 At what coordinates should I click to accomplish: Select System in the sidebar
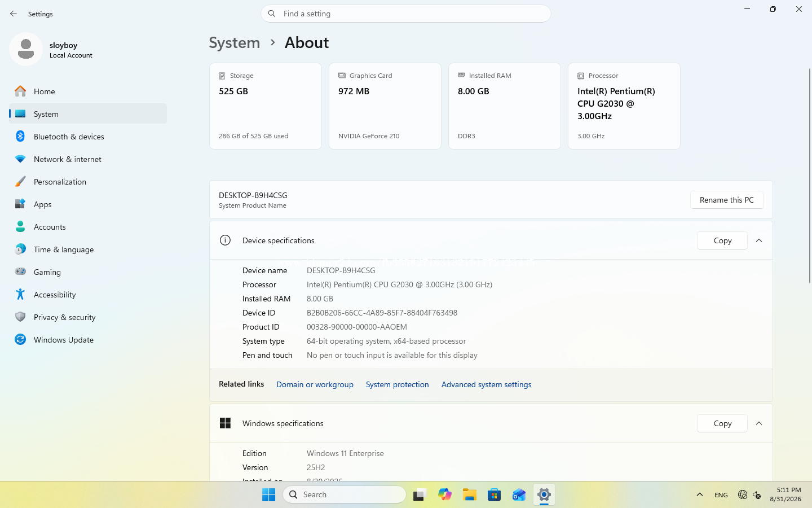point(88,114)
